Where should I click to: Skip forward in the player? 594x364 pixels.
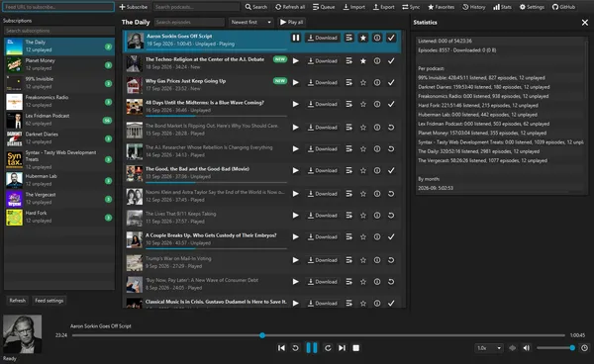(328, 348)
